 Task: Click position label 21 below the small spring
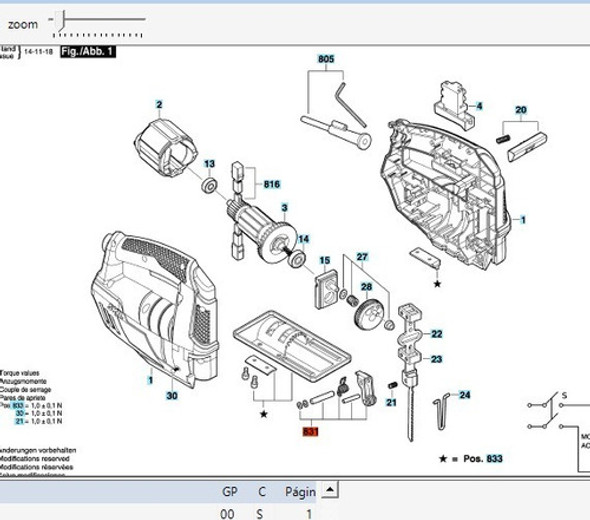[391, 402]
